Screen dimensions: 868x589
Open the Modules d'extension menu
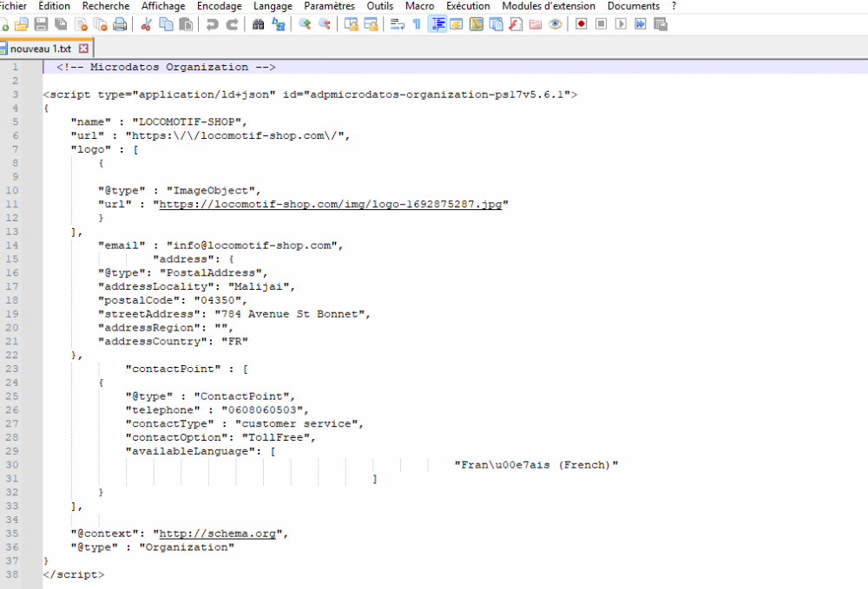click(549, 6)
